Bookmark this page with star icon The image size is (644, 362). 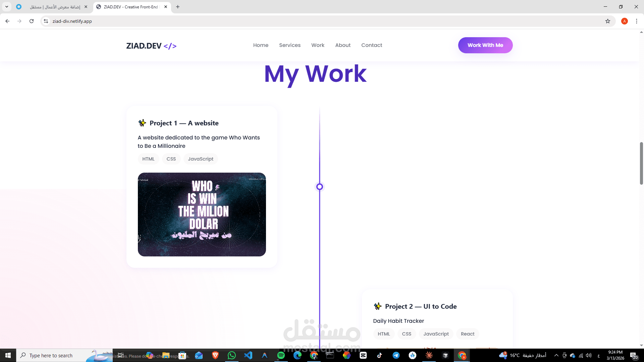click(x=608, y=21)
